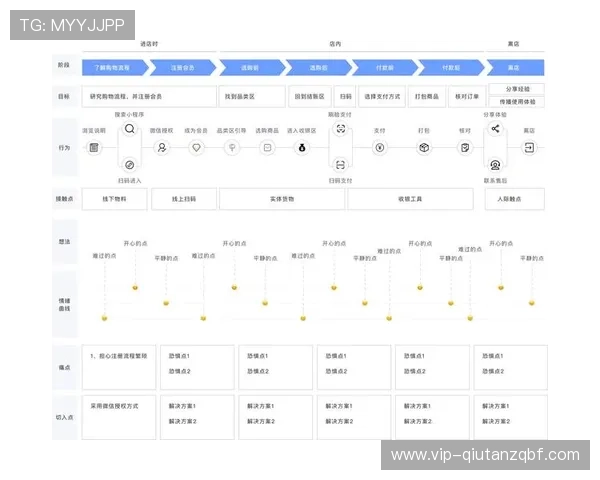Click the 选购后 stage arrow
The height and width of the screenshot is (480, 600).
pos(319,68)
